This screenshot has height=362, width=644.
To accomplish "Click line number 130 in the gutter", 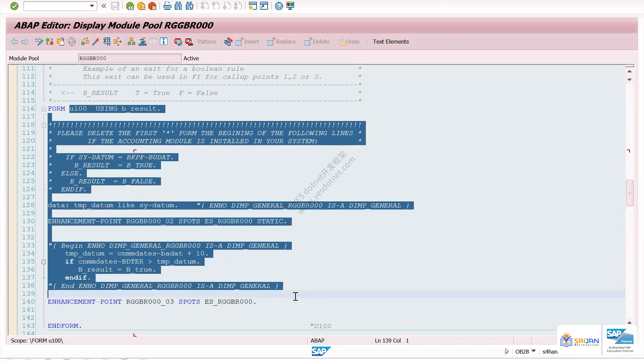I will (29, 221).
